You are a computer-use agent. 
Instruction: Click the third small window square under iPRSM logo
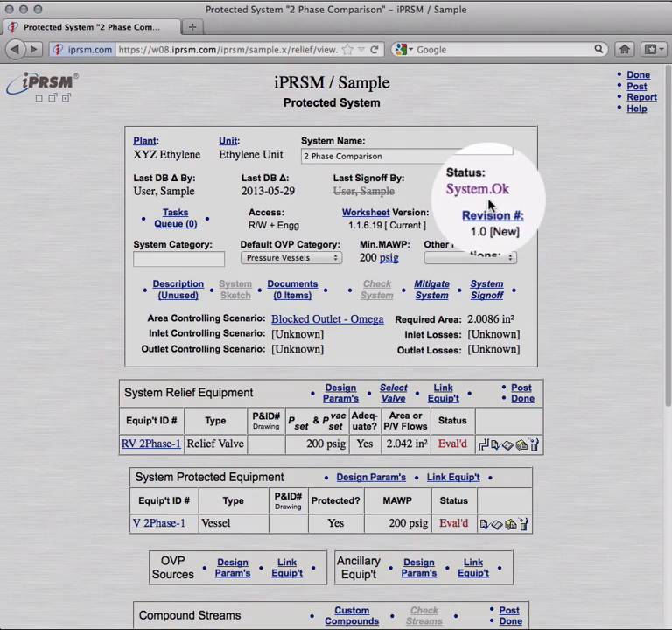(66, 98)
